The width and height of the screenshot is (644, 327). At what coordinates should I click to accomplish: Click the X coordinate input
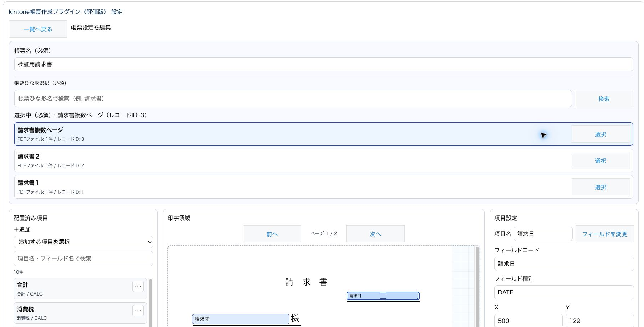click(528, 321)
